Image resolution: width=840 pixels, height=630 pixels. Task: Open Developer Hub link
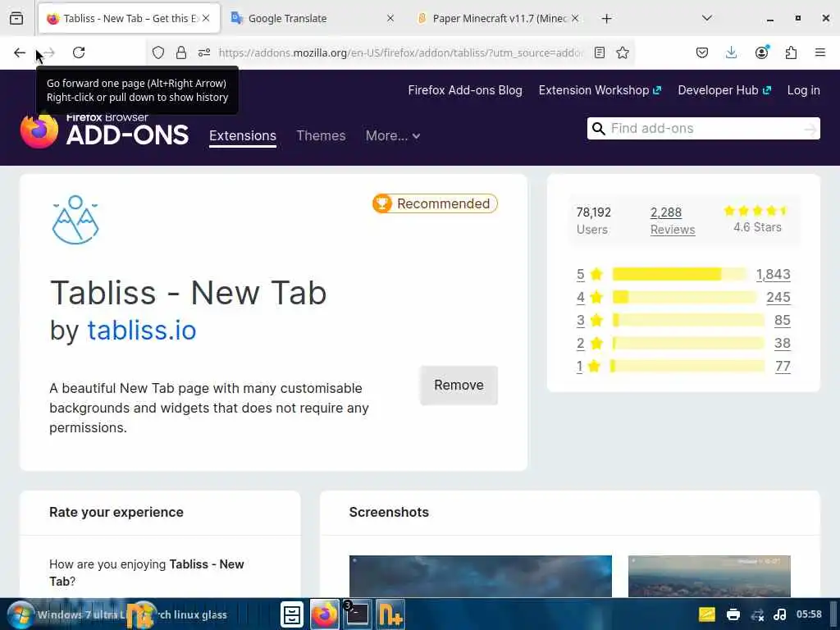(x=724, y=90)
